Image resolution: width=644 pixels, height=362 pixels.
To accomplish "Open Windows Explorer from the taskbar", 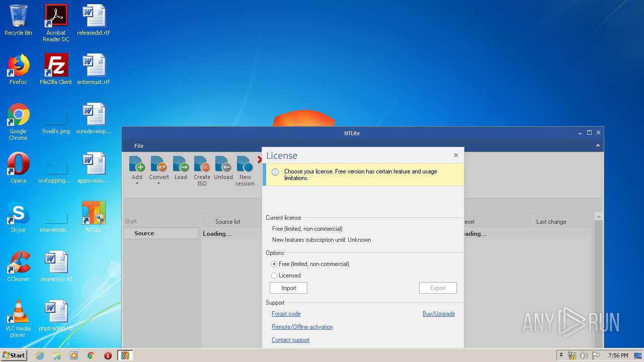I will [x=57, y=355].
